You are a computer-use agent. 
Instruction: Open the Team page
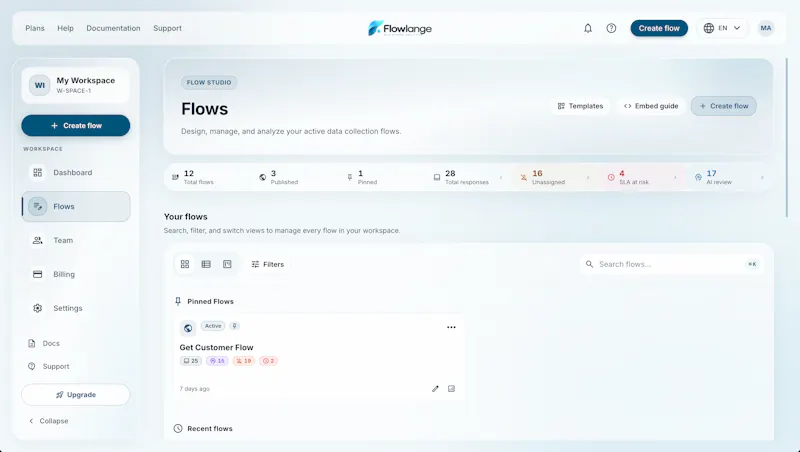click(x=76, y=240)
